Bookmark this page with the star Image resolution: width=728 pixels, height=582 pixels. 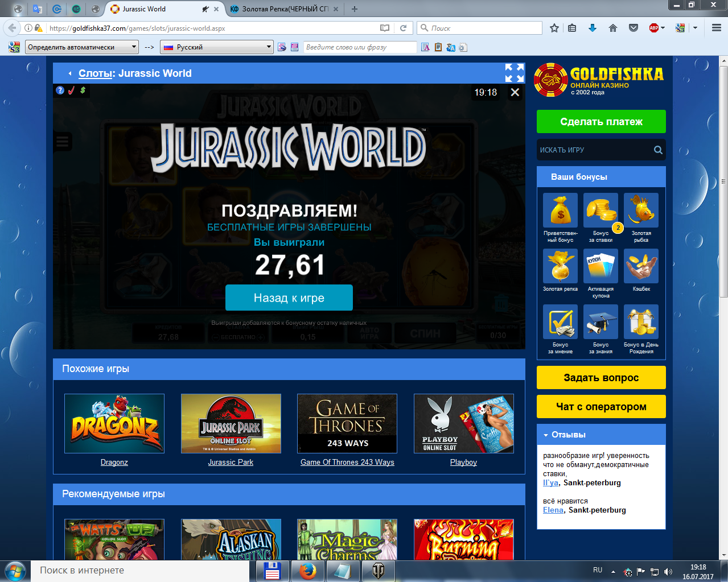coord(554,28)
